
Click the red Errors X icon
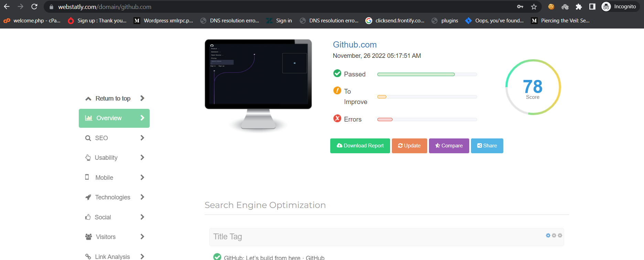(337, 118)
